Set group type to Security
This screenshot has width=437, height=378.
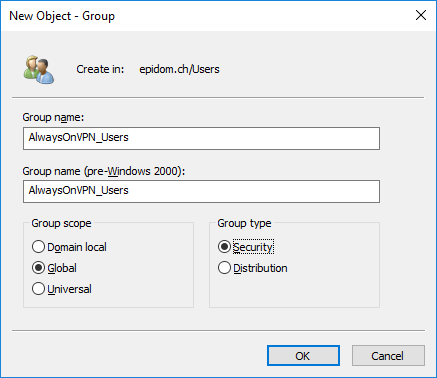pos(246,247)
